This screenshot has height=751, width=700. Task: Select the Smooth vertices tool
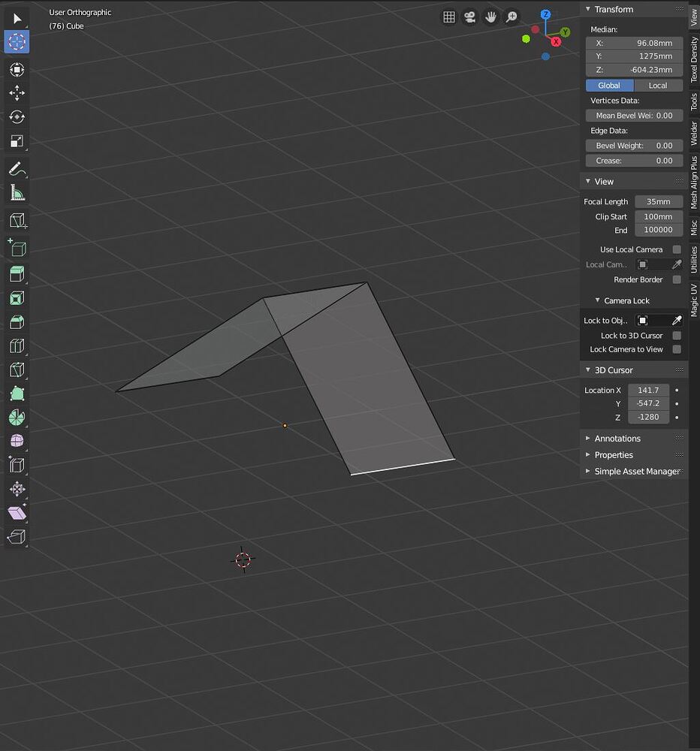[17, 441]
